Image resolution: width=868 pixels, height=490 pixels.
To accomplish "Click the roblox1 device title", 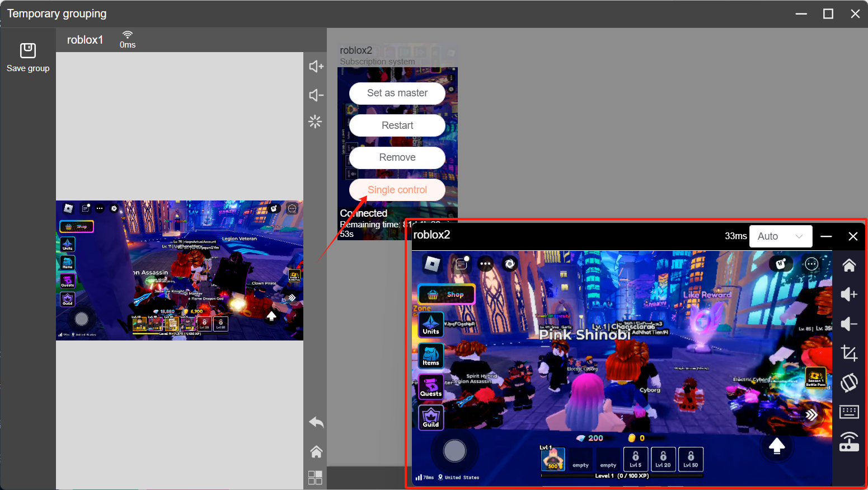I will click(85, 40).
